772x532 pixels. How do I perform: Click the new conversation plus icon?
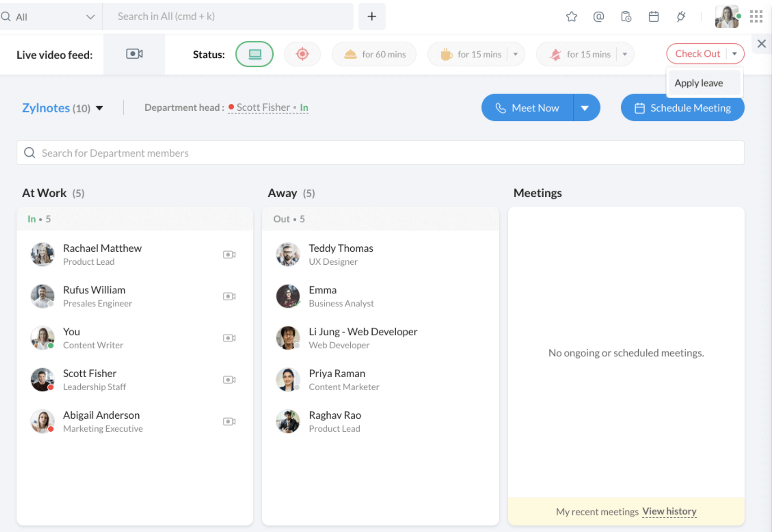[372, 16]
